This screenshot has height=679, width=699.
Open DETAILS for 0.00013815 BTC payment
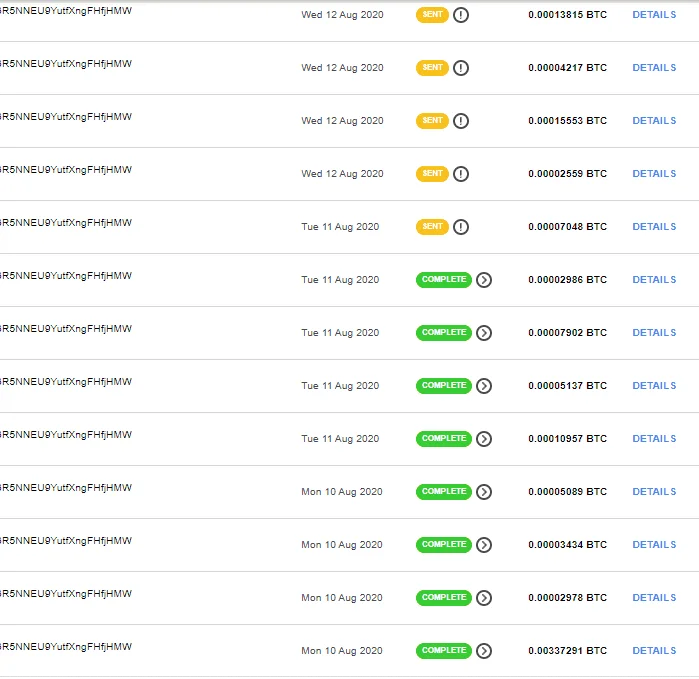[654, 15]
